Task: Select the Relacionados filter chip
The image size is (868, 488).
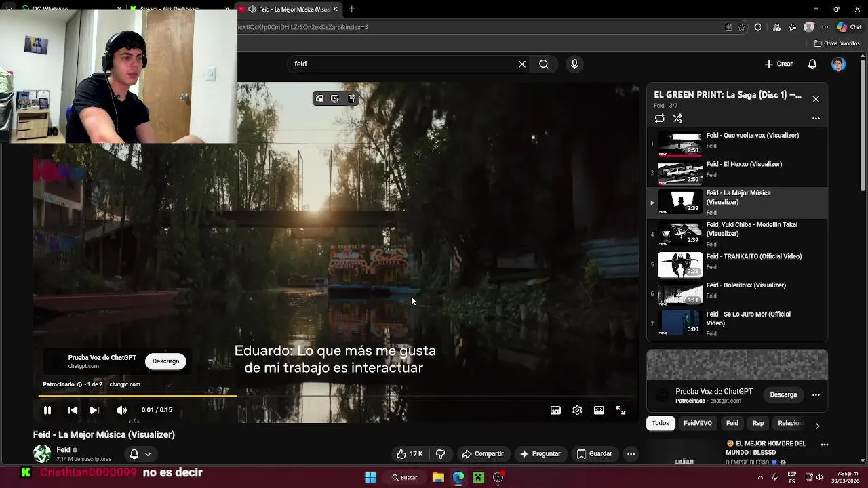Action: (x=790, y=423)
